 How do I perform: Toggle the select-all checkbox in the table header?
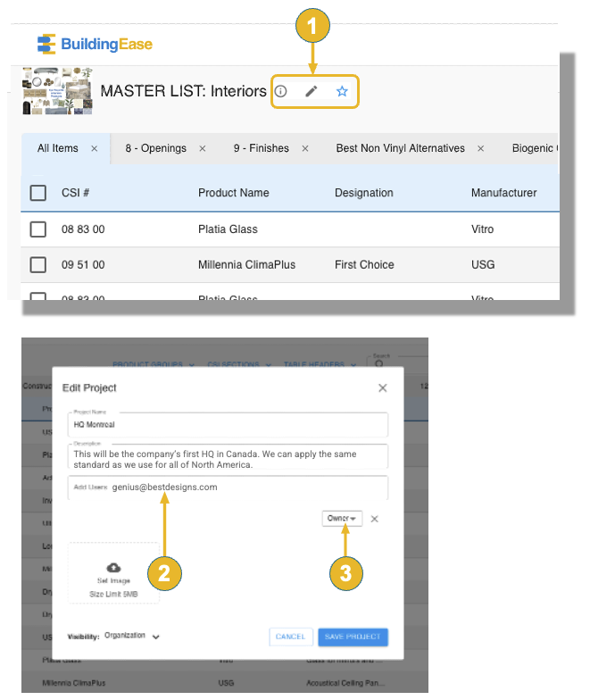pyautogui.click(x=37, y=193)
